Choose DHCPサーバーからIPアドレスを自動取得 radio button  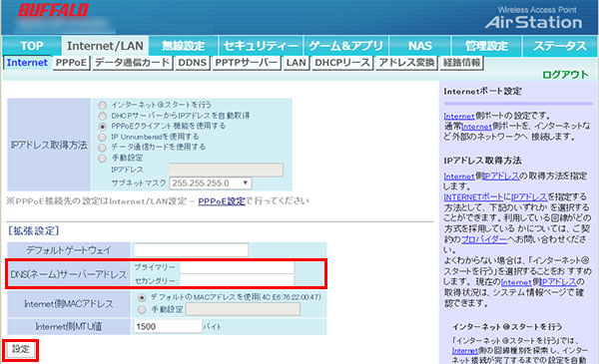click(103, 116)
